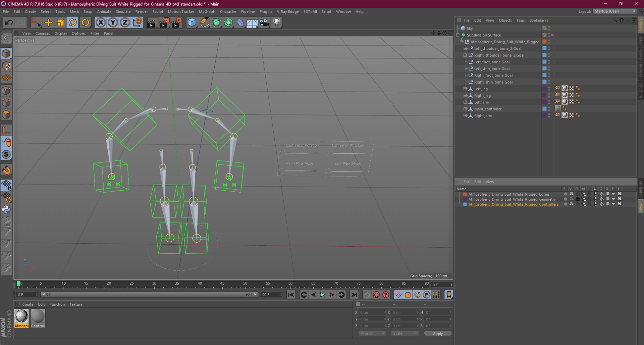Select the Scale tool

coord(60,22)
